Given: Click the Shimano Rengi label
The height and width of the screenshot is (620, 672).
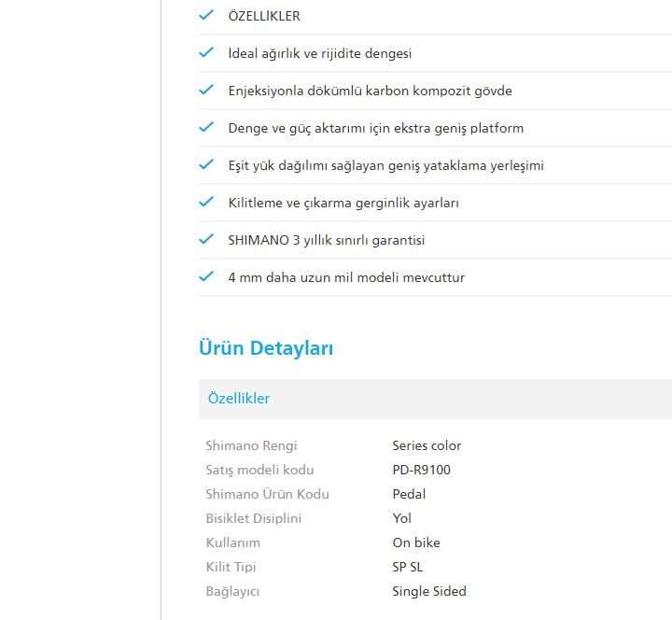Looking at the screenshot, I should [x=251, y=445].
